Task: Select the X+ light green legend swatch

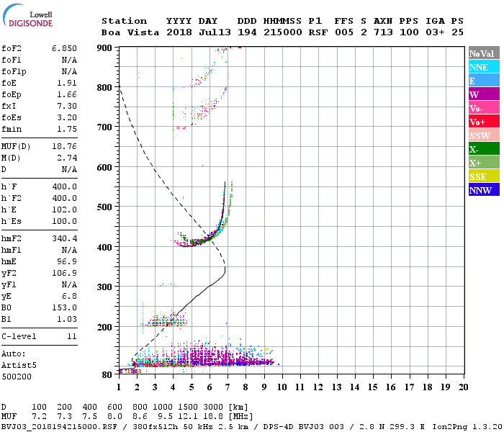Action: 484,163
